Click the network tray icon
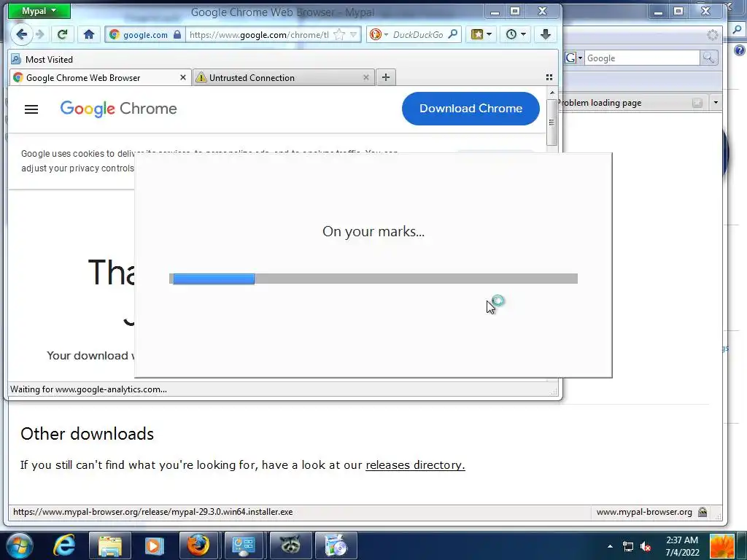 click(x=628, y=546)
